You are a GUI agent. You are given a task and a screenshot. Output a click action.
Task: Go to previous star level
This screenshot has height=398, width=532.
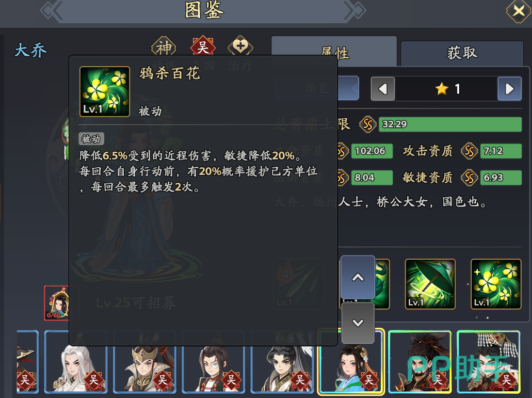point(383,89)
